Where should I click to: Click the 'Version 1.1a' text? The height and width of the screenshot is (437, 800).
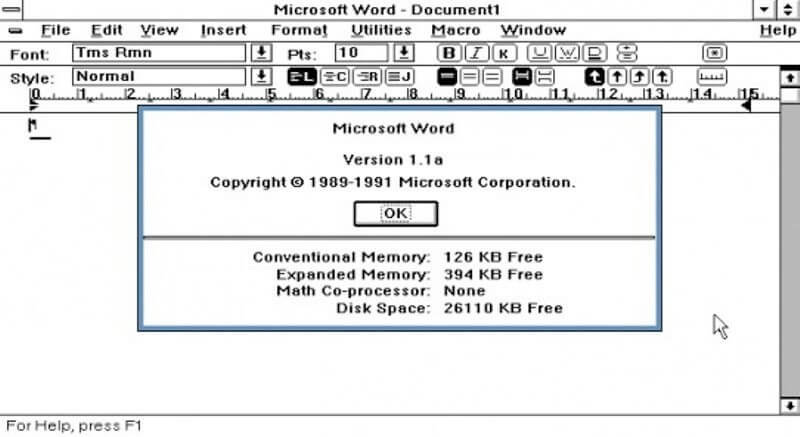393,160
